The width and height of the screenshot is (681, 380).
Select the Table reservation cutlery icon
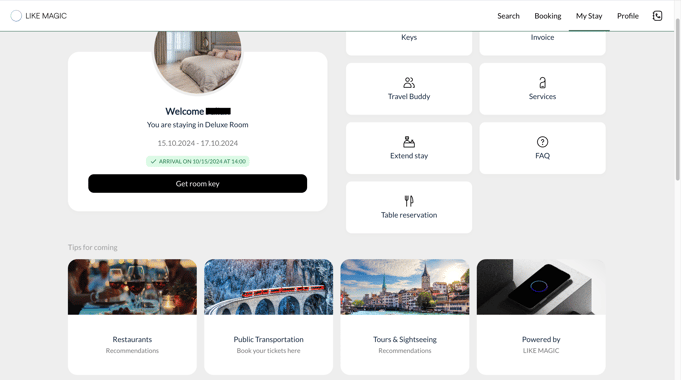409,201
